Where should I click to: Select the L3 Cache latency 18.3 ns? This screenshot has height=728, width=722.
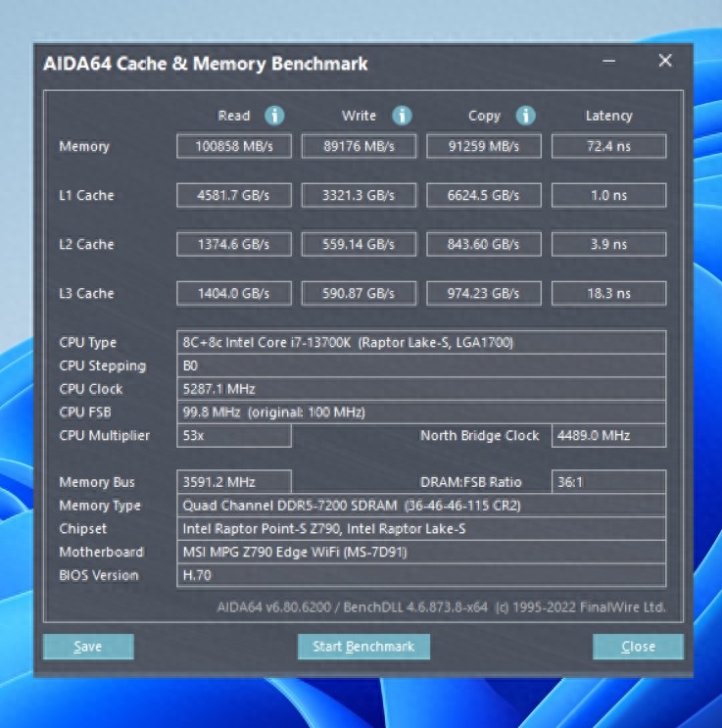tap(608, 293)
